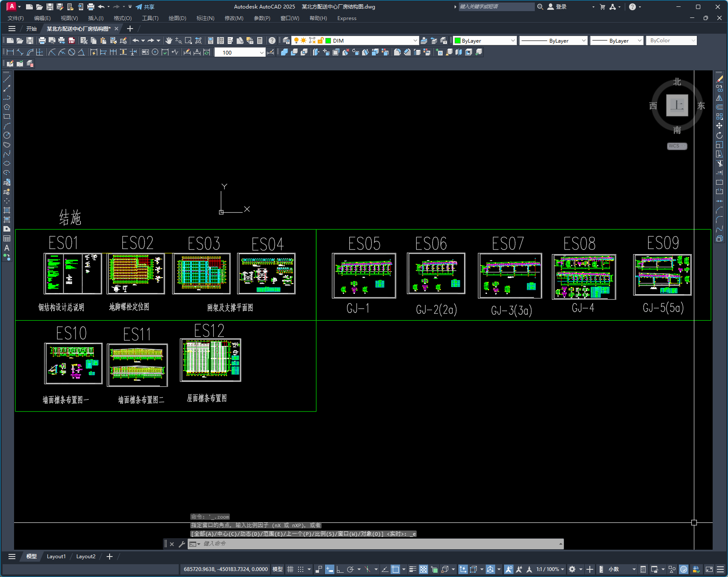This screenshot has width=728, height=577.
Task: Open the 文件(F) menu
Action: [16, 18]
